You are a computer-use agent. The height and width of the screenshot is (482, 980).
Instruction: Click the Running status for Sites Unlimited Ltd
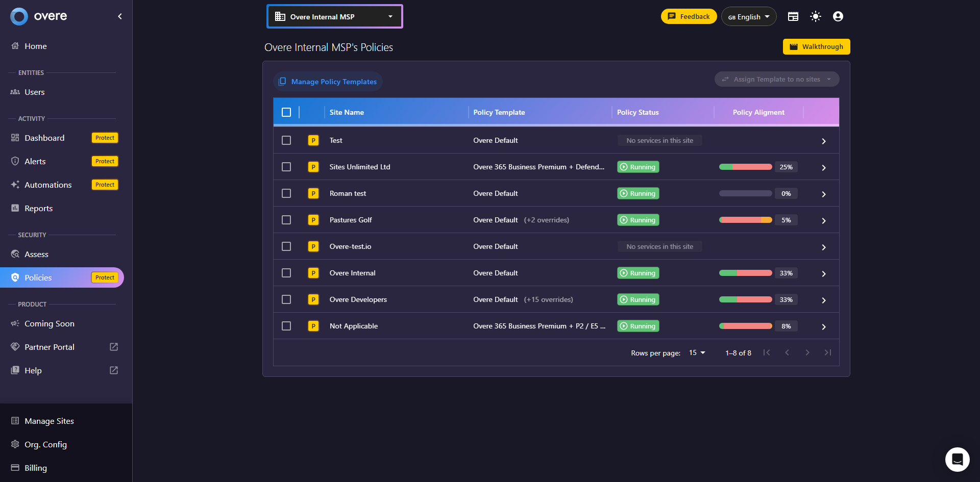[638, 167]
